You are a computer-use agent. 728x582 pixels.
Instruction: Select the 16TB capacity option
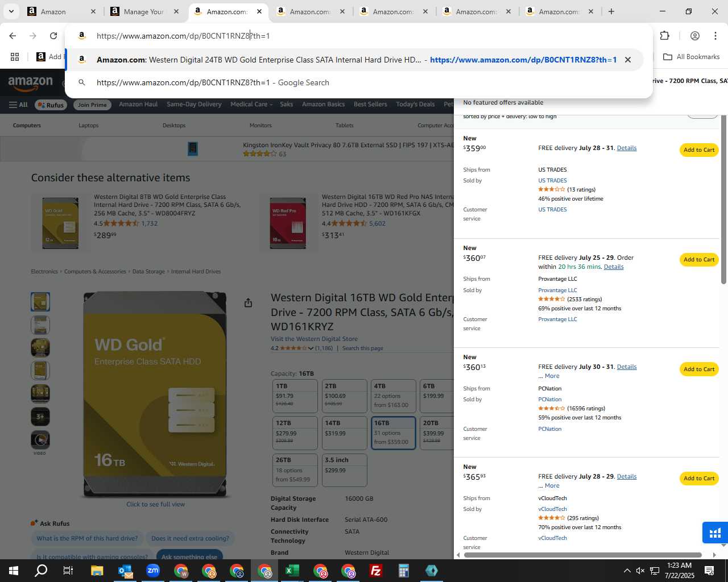[x=393, y=433]
